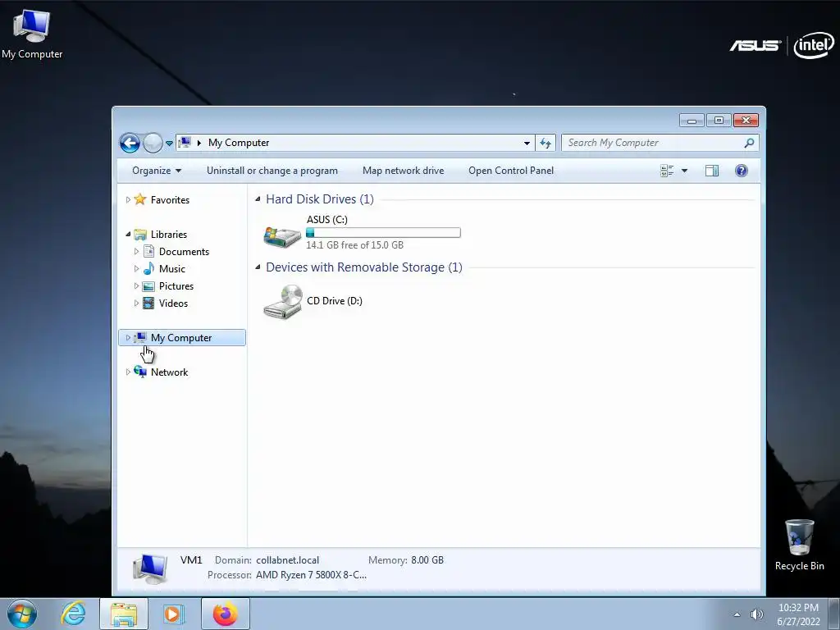
Task: Select Network in the navigation pane
Action: [169, 372]
